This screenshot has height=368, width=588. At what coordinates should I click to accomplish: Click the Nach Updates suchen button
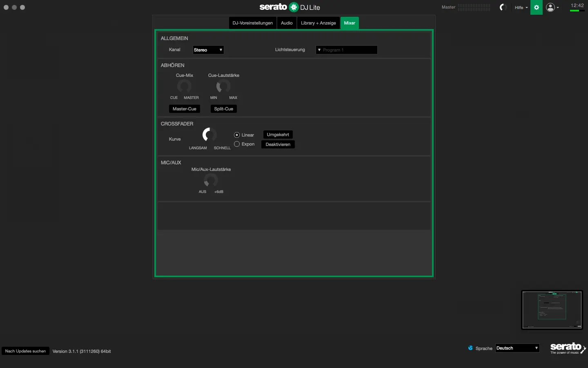tap(25, 351)
